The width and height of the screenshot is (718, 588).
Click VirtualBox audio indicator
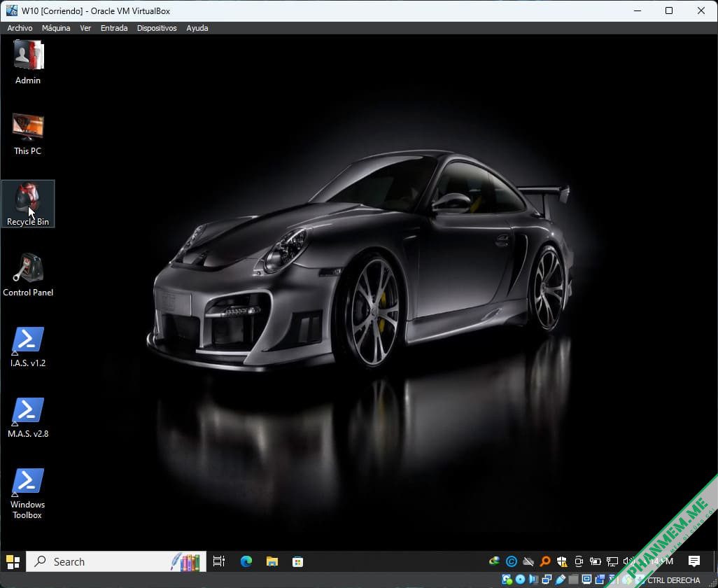533,580
